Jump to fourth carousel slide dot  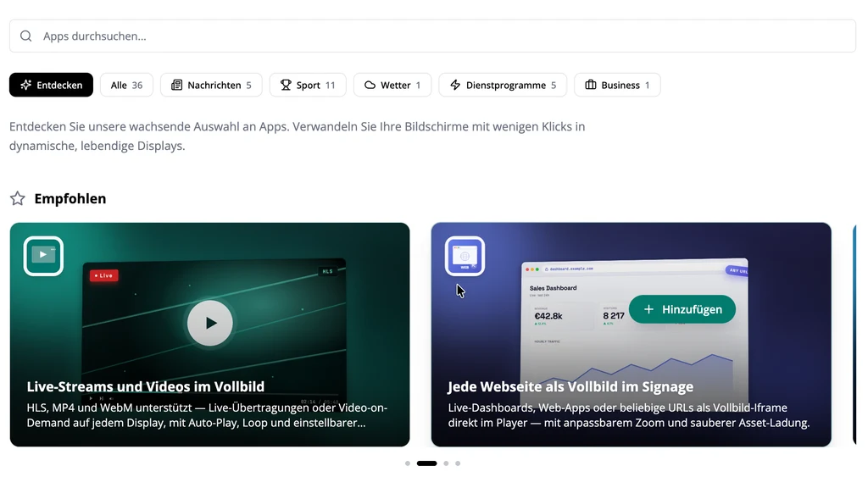[x=458, y=463]
